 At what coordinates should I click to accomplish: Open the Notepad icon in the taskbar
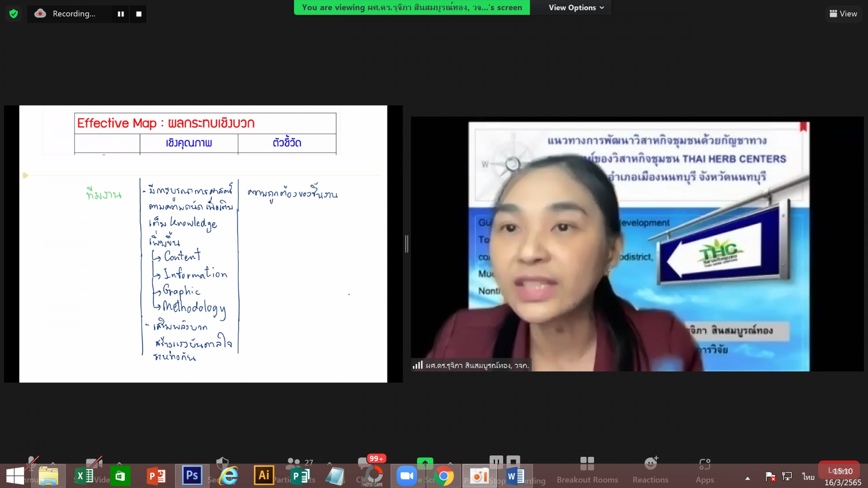(x=335, y=476)
